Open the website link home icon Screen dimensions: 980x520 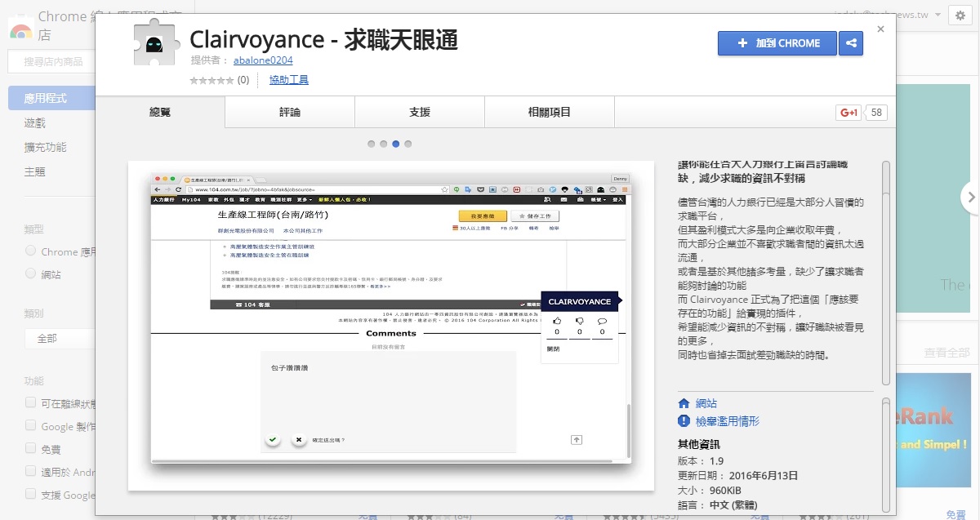(x=684, y=403)
